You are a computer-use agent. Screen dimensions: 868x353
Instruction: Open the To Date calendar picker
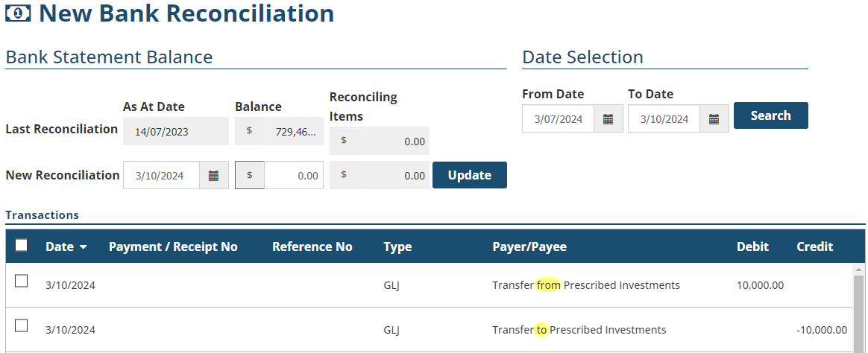point(714,119)
